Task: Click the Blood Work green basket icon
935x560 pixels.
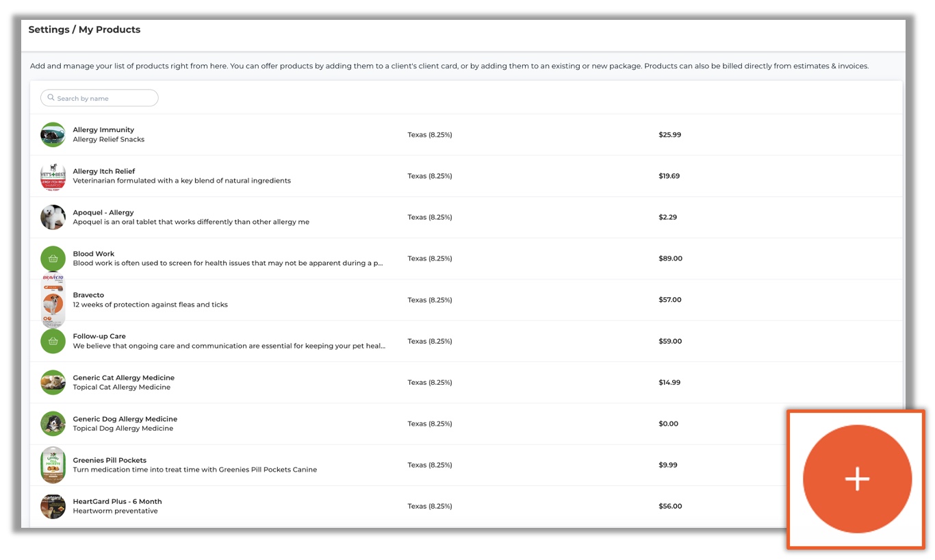Action: point(53,259)
